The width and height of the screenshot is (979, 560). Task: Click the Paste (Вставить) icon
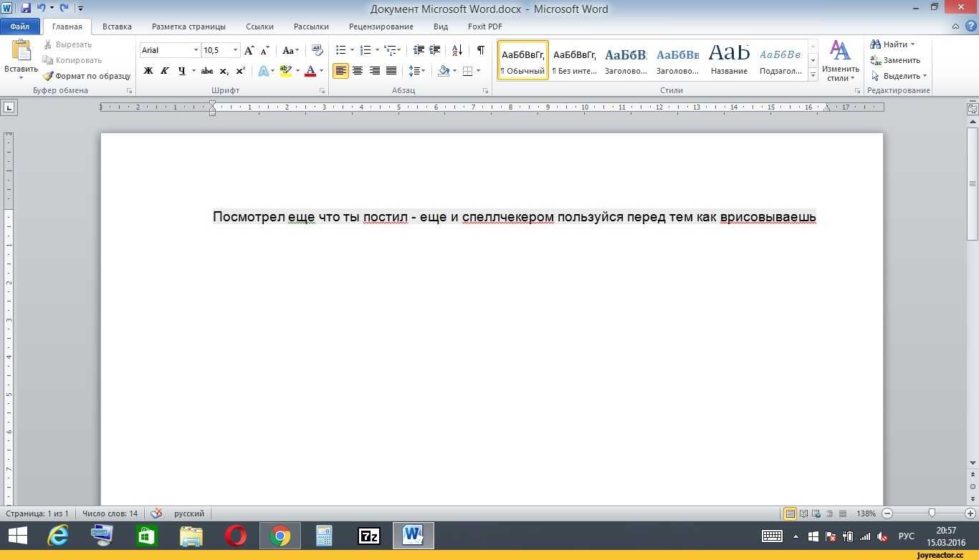21,52
